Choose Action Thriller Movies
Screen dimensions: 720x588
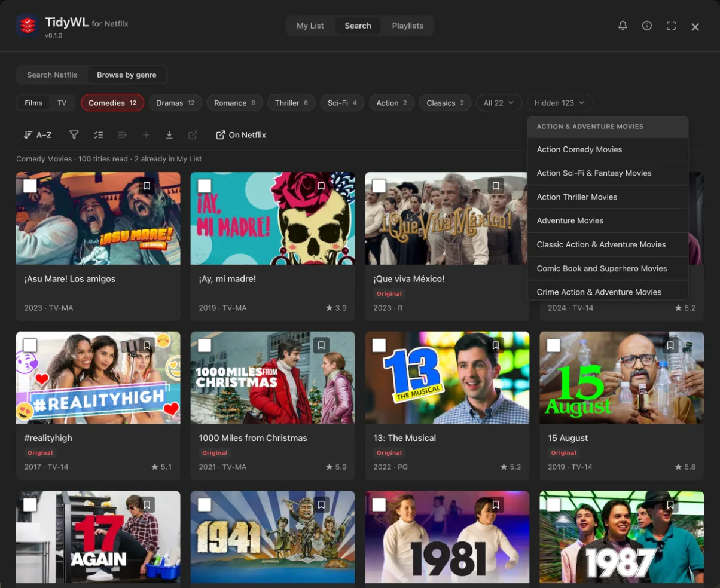coord(608,197)
